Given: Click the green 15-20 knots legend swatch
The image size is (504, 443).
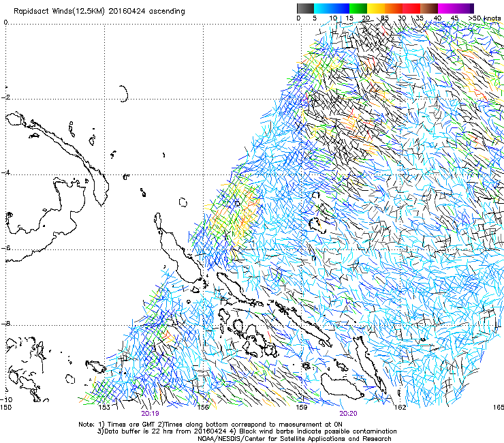Looking at the screenshot, I should point(358,8).
